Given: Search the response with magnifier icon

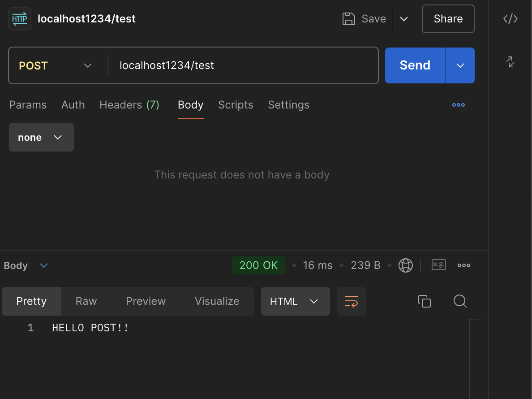Looking at the screenshot, I should 460,301.
